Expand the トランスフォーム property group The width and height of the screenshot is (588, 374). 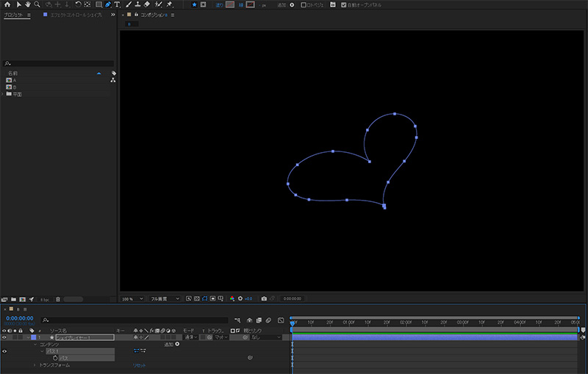click(x=34, y=364)
